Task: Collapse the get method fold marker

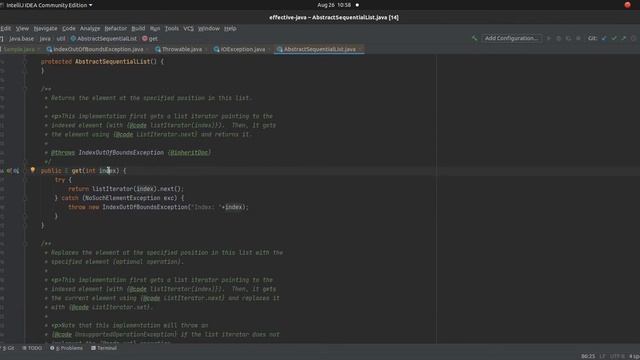Action: (25, 171)
